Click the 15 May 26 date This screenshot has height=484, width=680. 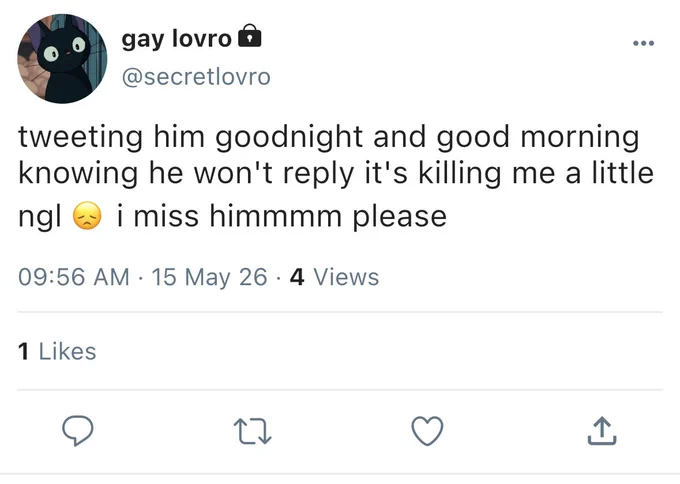pyautogui.click(x=209, y=277)
